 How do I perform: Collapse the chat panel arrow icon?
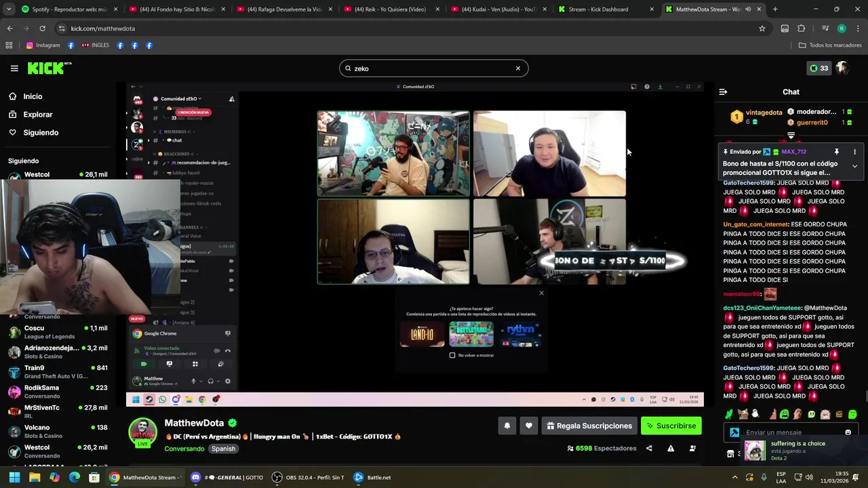pyautogui.click(x=723, y=91)
